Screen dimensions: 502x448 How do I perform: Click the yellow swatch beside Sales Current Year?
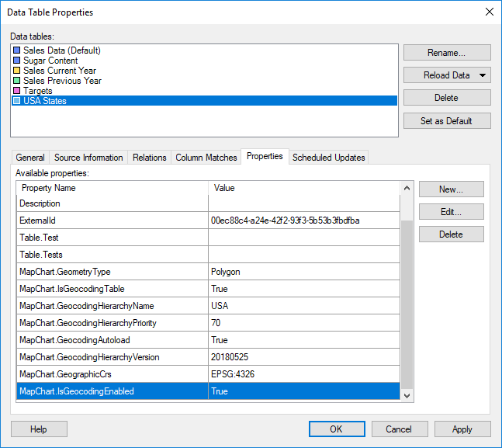16,71
